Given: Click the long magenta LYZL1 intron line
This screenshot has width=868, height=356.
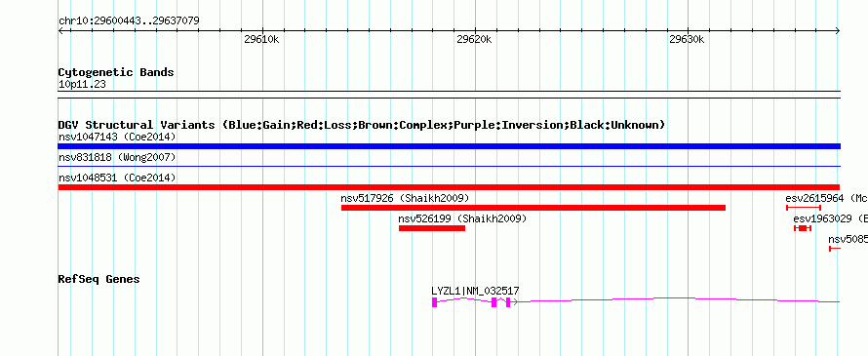Looking at the screenshot, I should tap(678, 299).
